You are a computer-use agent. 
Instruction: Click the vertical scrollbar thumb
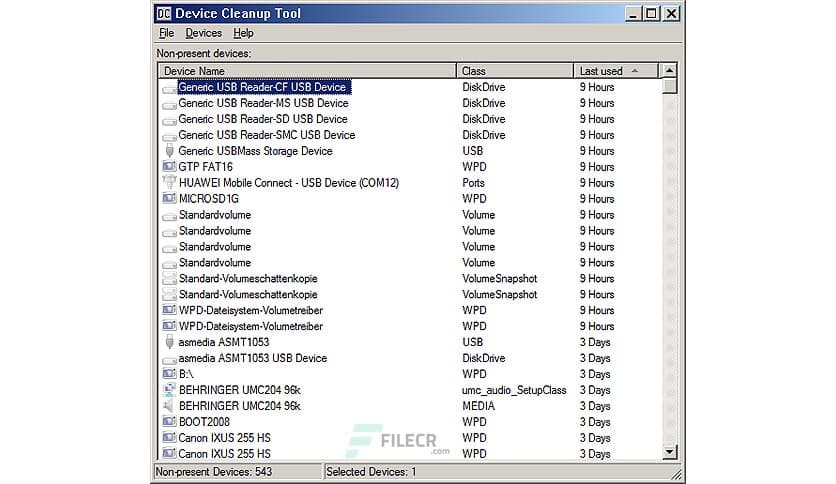click(x=669, y=86)
